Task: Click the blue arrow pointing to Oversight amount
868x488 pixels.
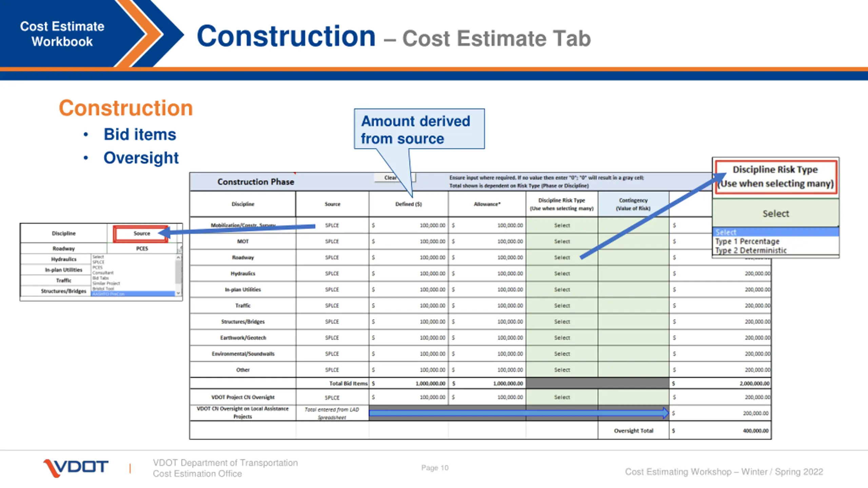Action: click(518, 413)
